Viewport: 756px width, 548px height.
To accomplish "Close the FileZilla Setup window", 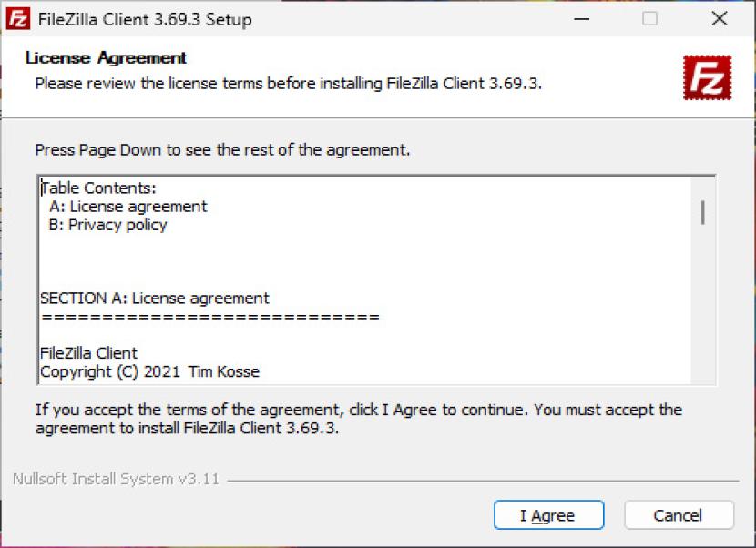I will pos(720,19).
